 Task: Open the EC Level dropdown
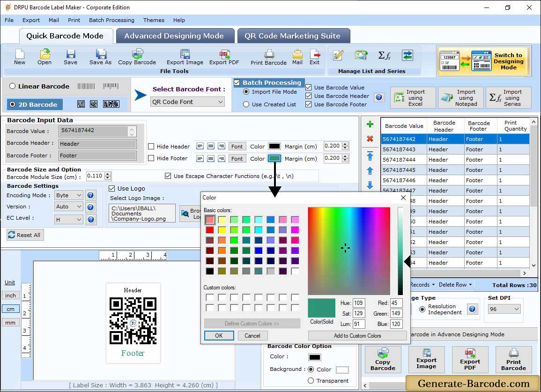(x=69, y=220)
